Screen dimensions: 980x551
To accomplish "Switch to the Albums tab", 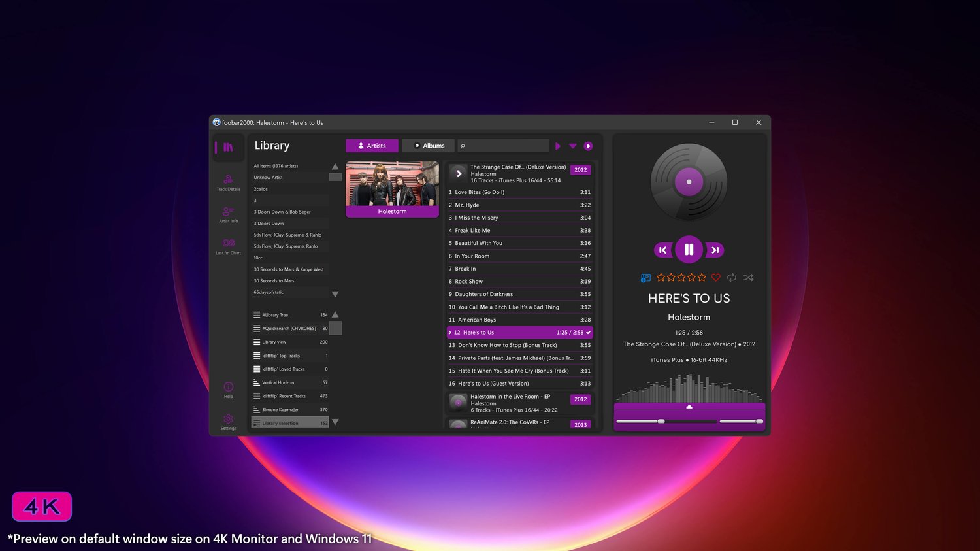I will point(429,146).
